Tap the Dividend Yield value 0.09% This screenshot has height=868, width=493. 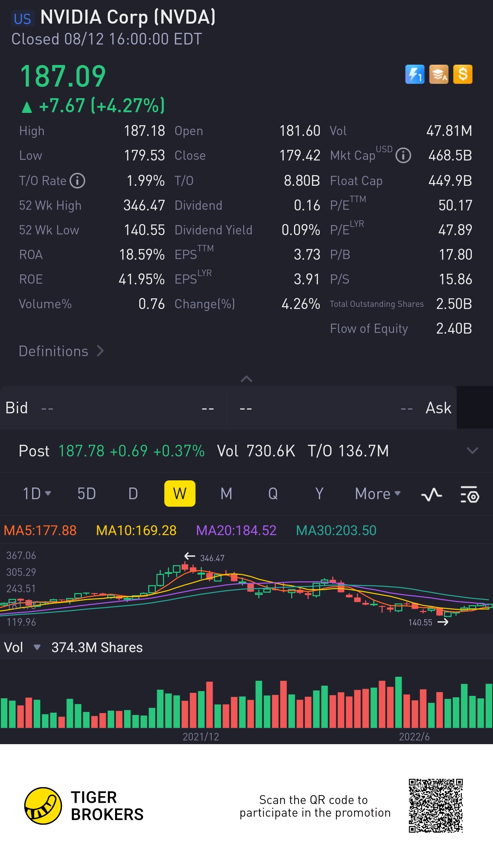coord(301,230)
